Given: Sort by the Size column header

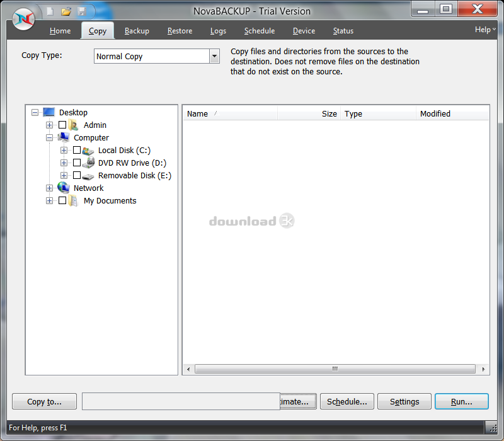Looking at the screenshot, I should (309, 114).
